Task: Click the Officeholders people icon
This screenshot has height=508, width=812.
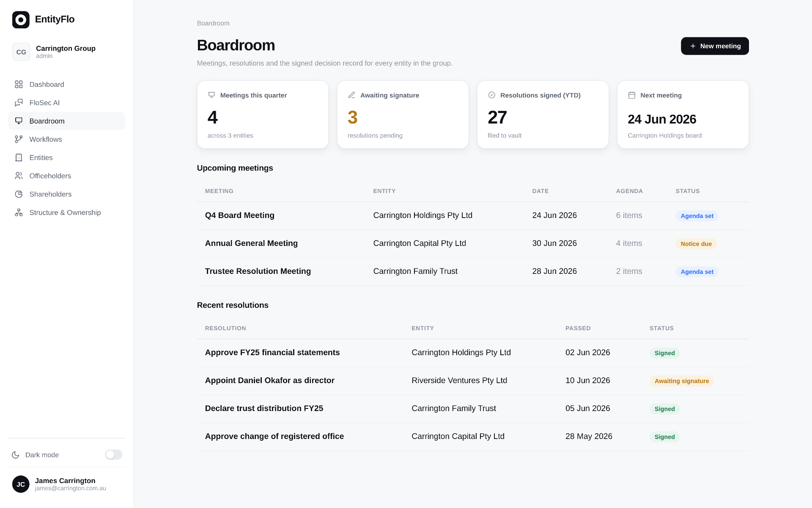Action: [19, 176]
